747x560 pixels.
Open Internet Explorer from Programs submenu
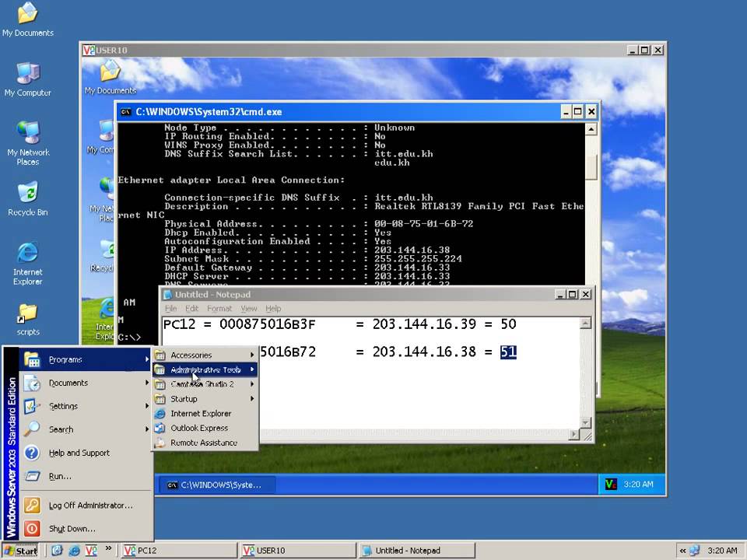205,413
